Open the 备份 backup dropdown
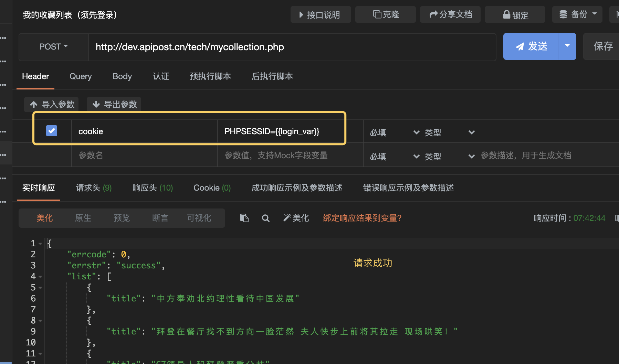619x364 pixels. 577,14
